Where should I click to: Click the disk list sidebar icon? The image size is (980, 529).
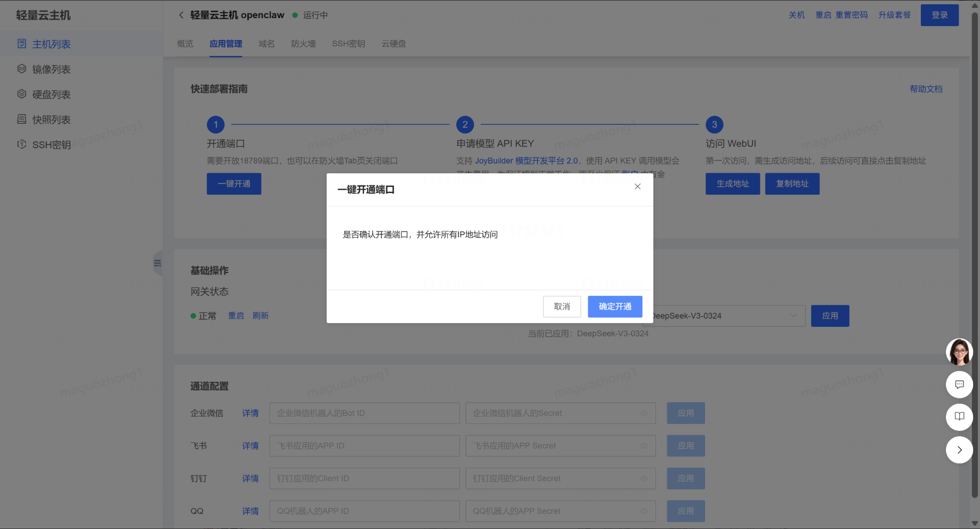tap(22, 94)
